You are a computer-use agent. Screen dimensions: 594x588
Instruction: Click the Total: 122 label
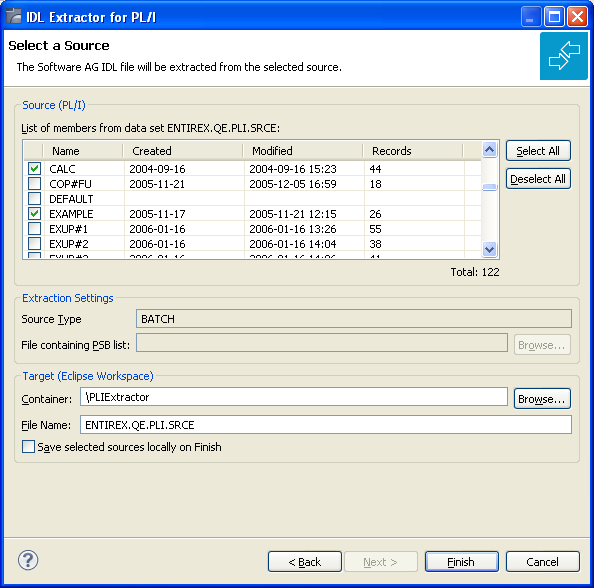[x=475, y=272]
